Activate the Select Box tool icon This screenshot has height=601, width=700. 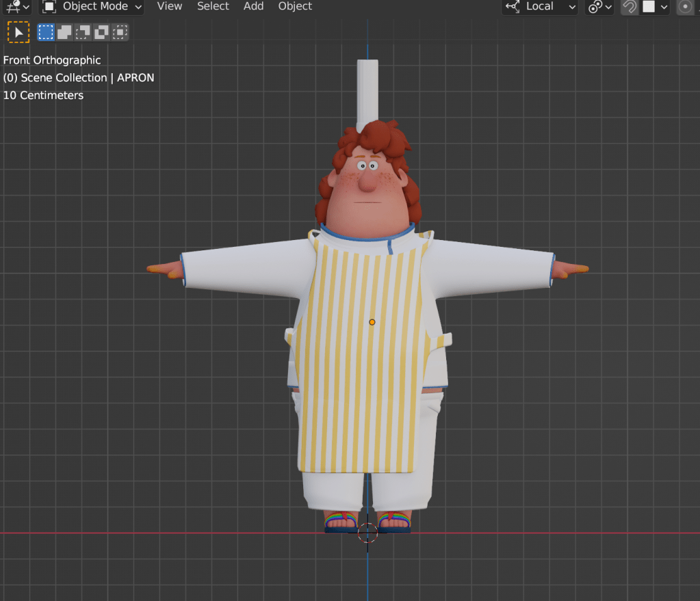pyautogui.click(x=18, y=32)
